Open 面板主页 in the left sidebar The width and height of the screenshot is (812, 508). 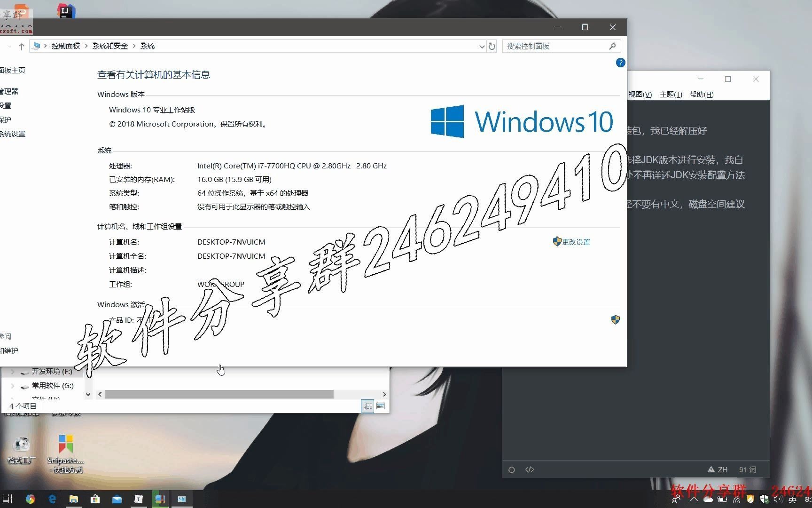[x=12, y=71]
